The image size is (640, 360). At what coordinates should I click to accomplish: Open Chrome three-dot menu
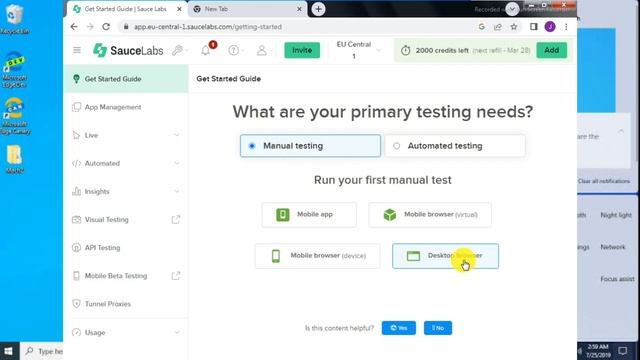pyautogui.click(x=566, y=27)
